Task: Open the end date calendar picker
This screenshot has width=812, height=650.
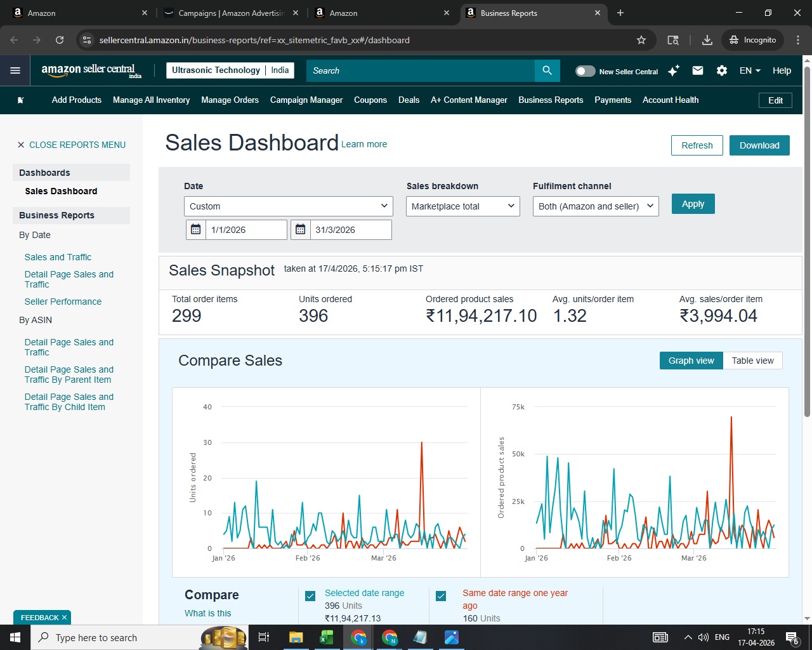Action: (x=301, y=230)
